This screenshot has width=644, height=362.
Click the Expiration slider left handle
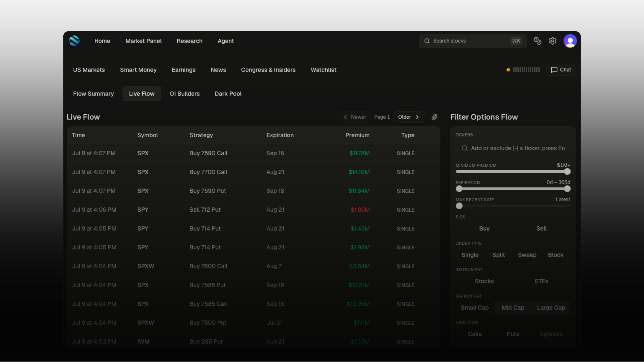[459, 189]
